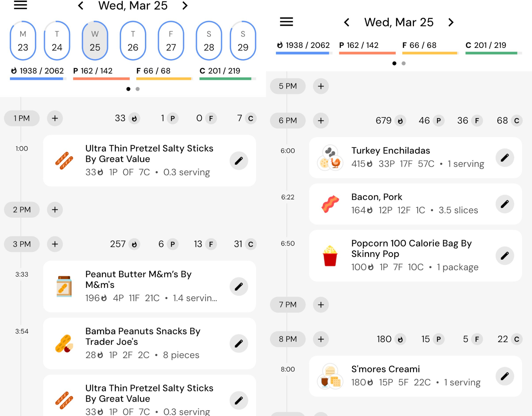
Task: Go to the previous day with left chevron
Action: [x=80, y=5]
